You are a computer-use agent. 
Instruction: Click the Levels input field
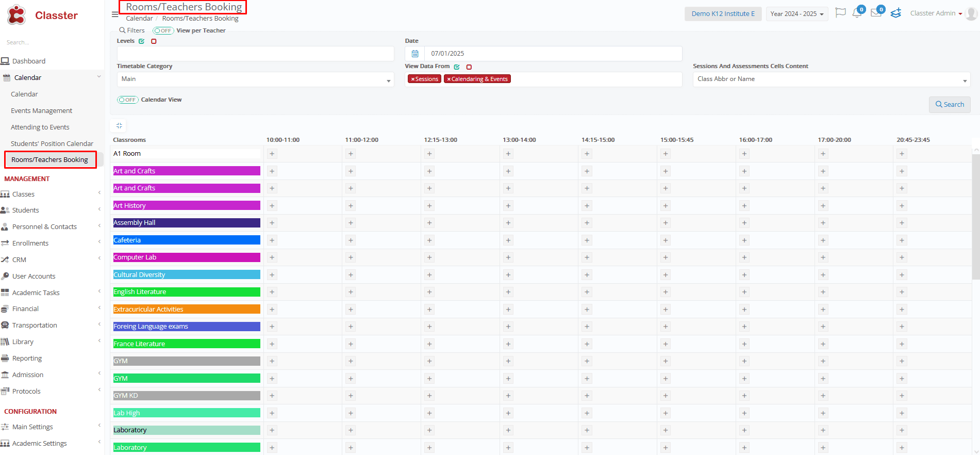pyautogui.click(x=255, y=54)
